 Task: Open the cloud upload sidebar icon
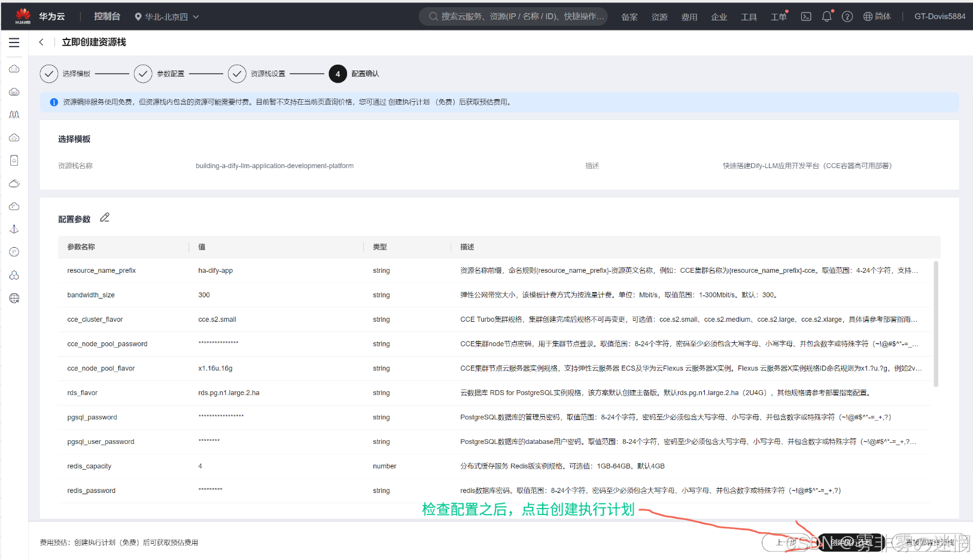click(14, 138)
